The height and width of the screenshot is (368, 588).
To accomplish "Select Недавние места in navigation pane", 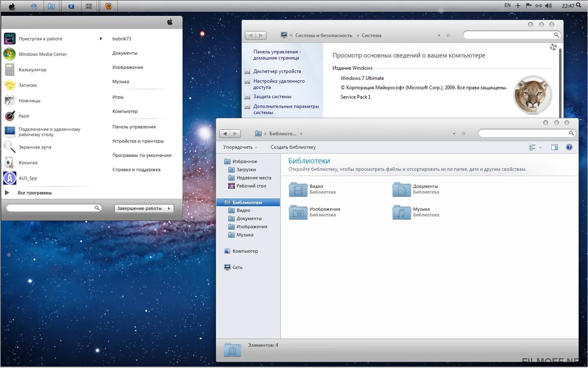I will [254, 178].
